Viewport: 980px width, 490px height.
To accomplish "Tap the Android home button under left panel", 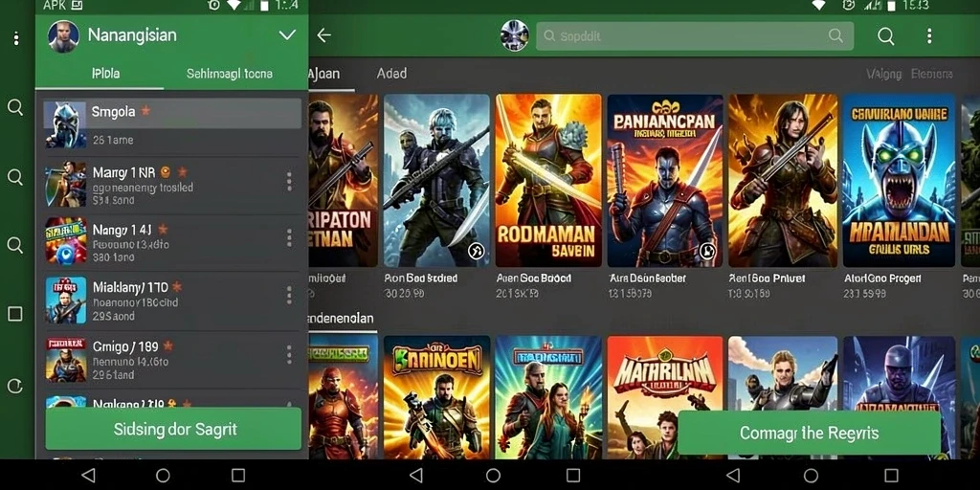I will [x=163, y=476].
